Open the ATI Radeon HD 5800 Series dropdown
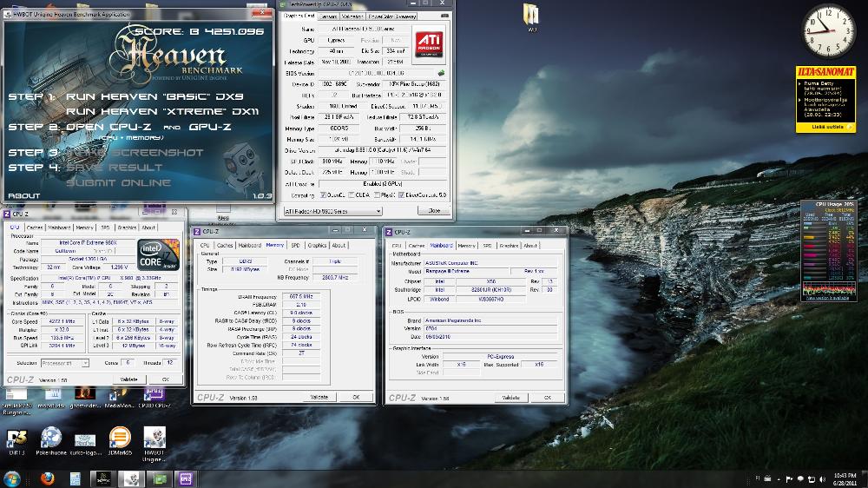Screen dimensions: 868x488 pyautogui.click(x=332, y=211)
